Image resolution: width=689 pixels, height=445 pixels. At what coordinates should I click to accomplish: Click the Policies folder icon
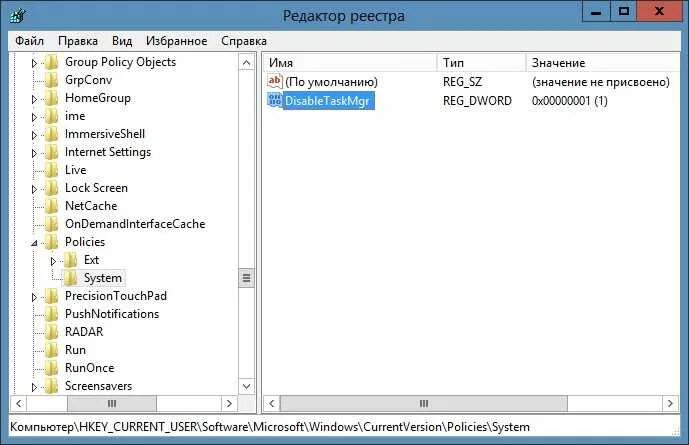[x=52, y=242]
